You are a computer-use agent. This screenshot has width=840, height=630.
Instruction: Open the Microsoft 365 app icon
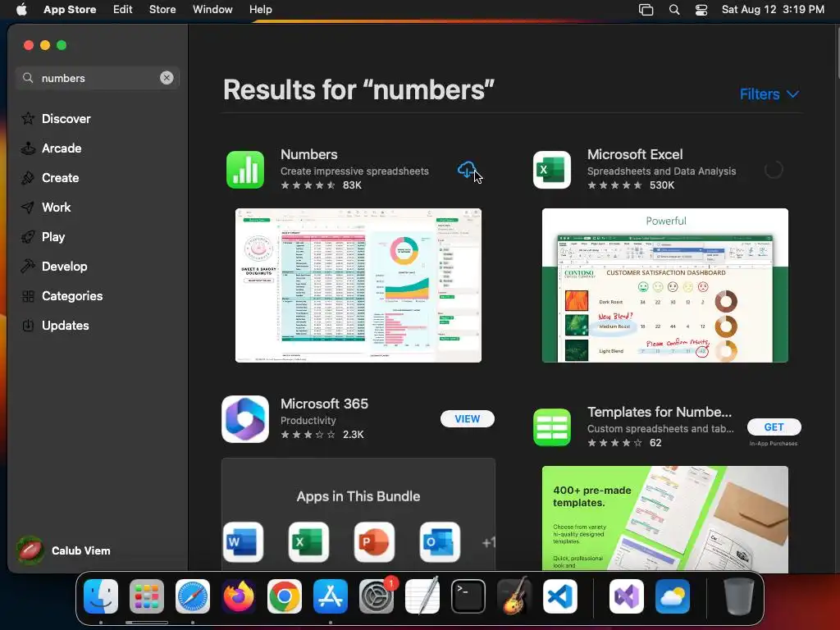click(245, 419)
